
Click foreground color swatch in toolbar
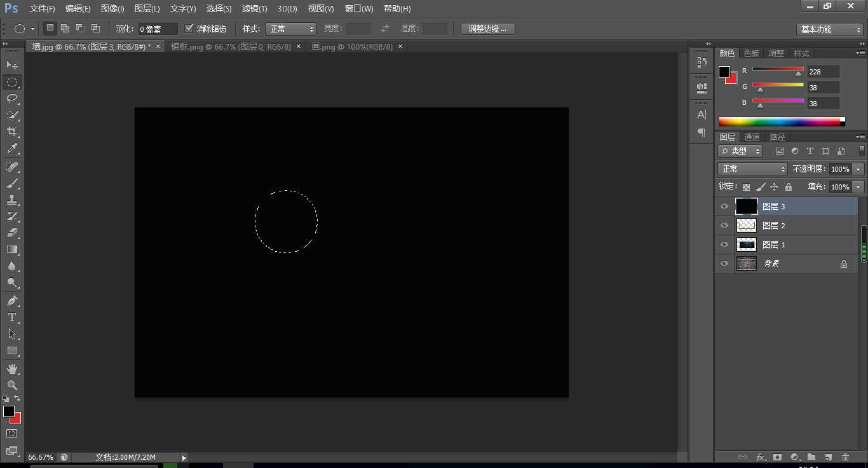click(8, 411)
